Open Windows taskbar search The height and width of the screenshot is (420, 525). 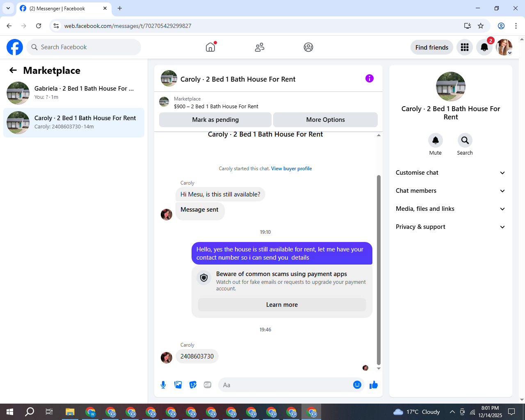(x=30, y=412)
